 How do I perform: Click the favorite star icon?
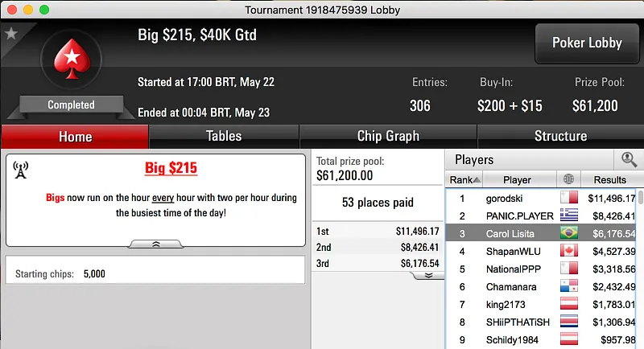pos(11,34)
